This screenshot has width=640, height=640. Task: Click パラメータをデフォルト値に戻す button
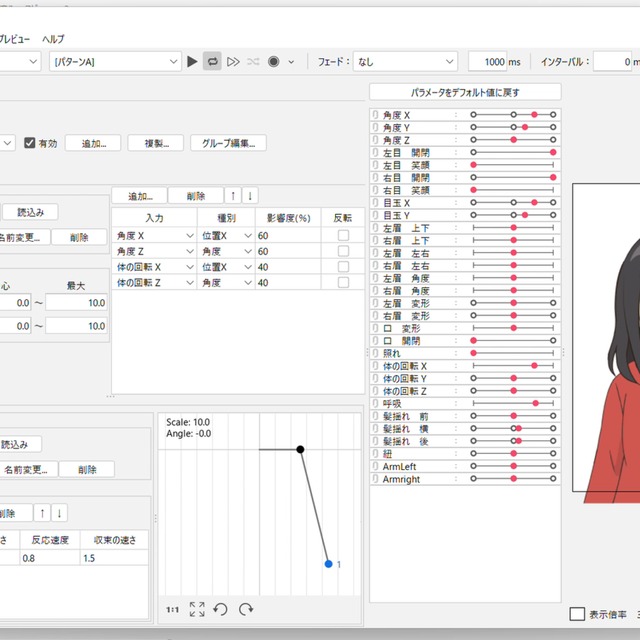tap(465, 92)
